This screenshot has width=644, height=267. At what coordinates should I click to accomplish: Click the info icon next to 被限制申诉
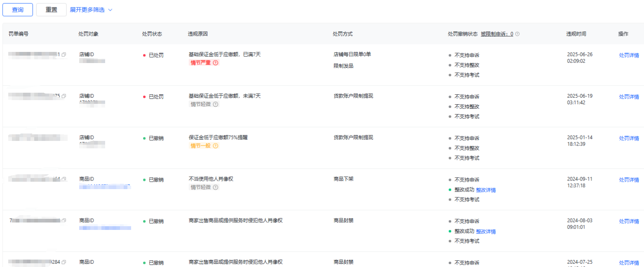point(517,34)
